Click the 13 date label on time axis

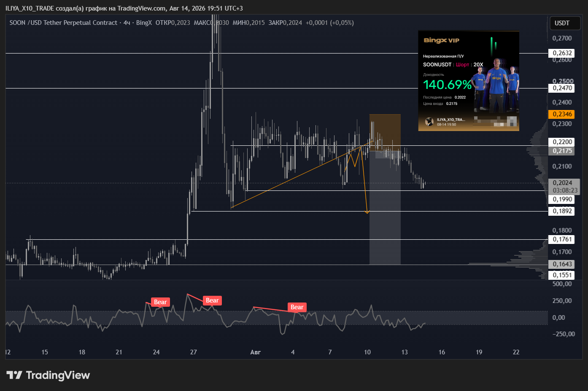(405, 352)
